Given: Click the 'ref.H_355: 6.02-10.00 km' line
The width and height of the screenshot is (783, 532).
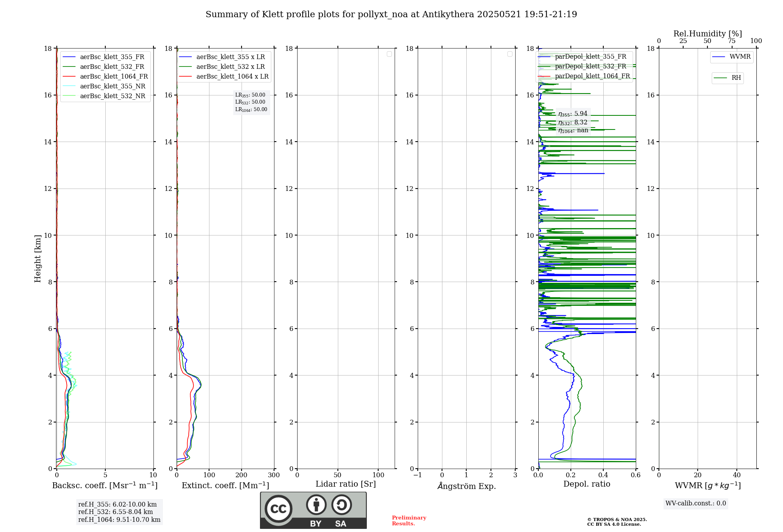Looking at the screenshot, I should point(117,505).
